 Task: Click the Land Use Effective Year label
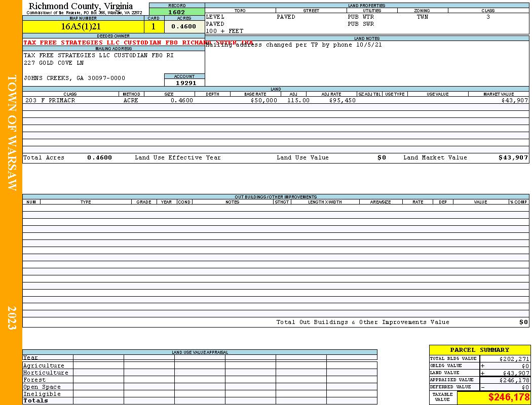178,157
